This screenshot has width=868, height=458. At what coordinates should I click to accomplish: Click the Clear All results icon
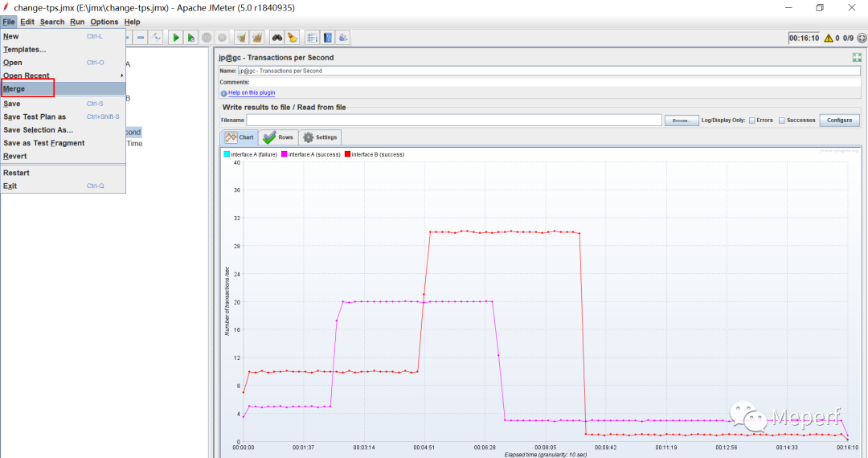[257, 38]
